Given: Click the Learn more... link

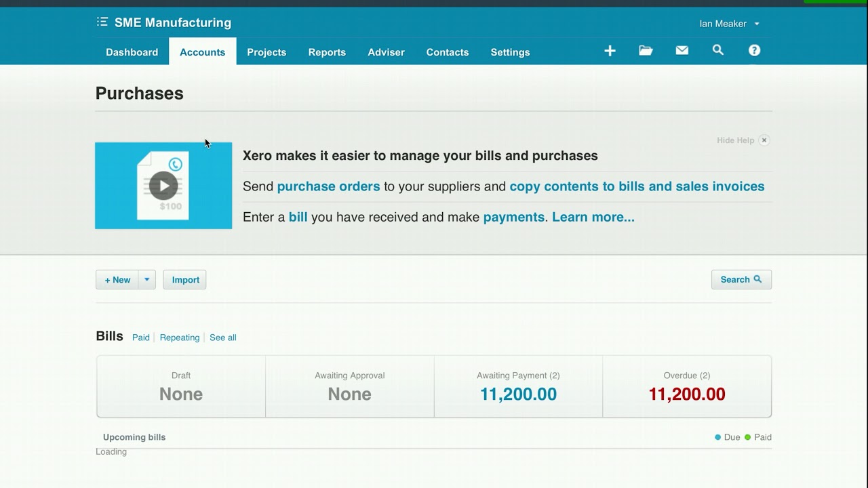Looking at the screenshot, I should (593, 217).
